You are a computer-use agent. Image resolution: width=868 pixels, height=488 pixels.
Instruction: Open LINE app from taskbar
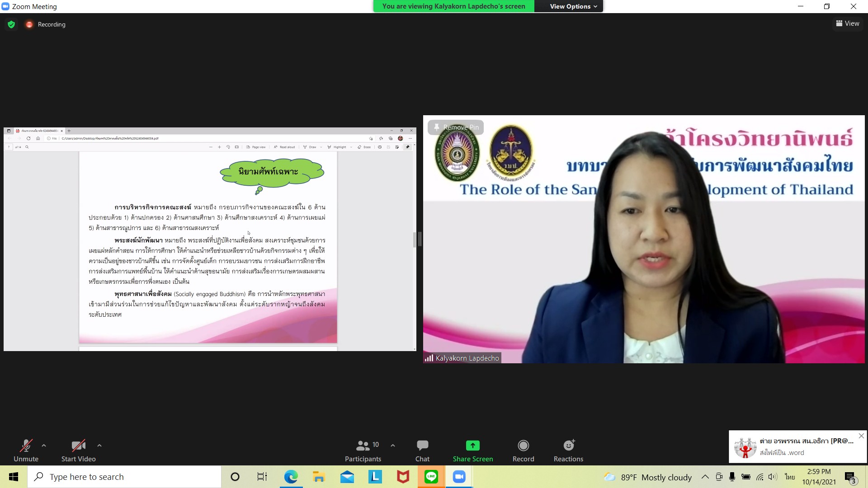pos(431,477)
